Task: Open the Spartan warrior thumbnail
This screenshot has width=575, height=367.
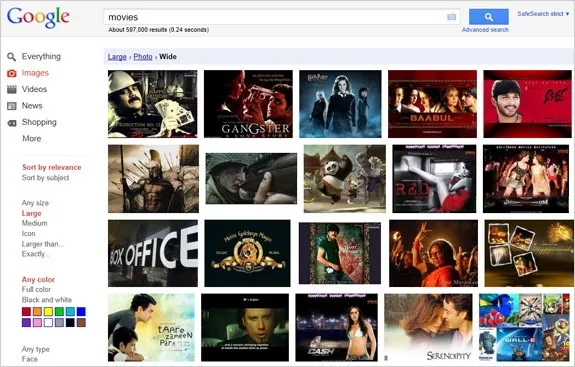Action: 153,179
